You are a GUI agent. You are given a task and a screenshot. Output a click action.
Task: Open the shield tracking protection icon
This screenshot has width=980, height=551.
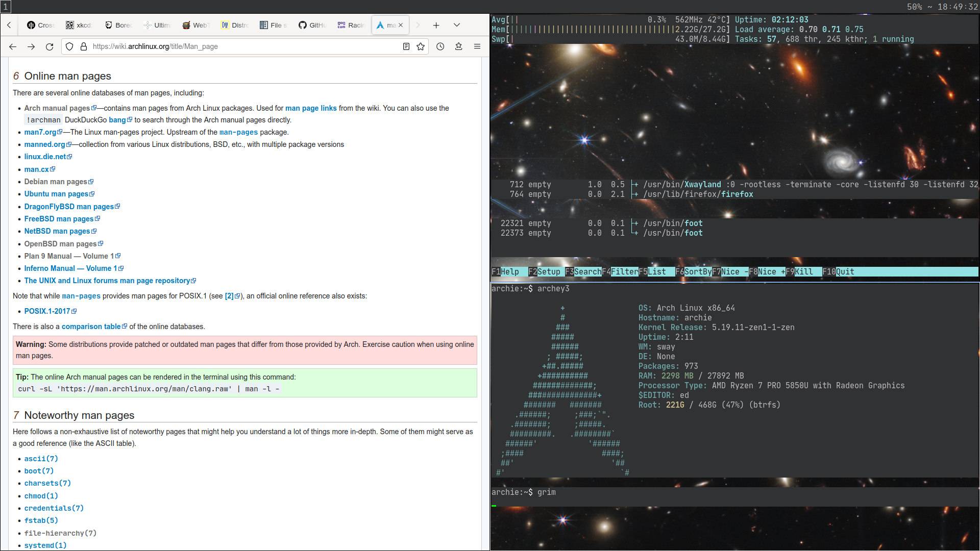[x=70, y=46]
